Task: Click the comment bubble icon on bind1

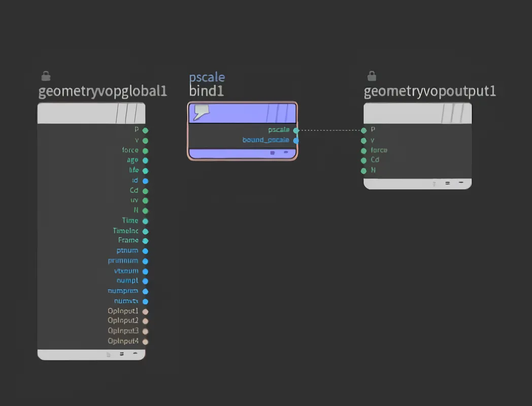Action: pos(201,112)
